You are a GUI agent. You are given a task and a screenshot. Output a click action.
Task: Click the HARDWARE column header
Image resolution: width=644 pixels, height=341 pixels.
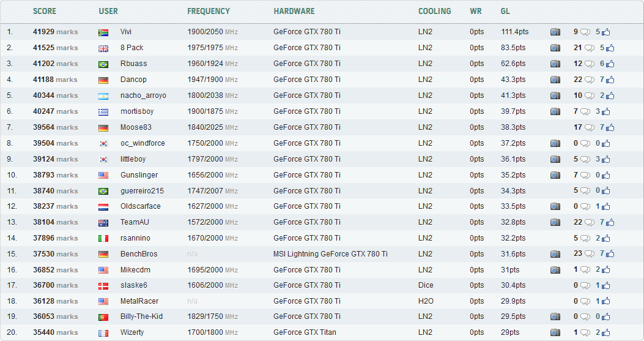(294, 11)
